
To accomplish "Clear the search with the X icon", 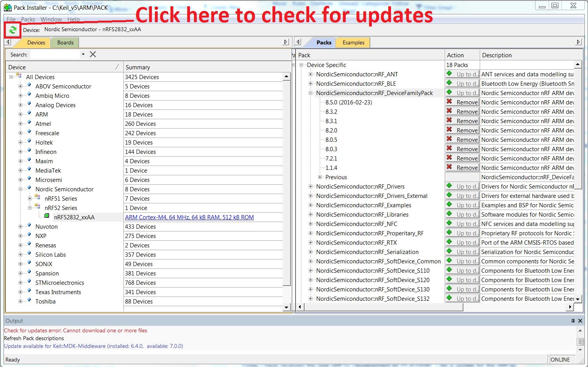I will (x=93, y=55).
